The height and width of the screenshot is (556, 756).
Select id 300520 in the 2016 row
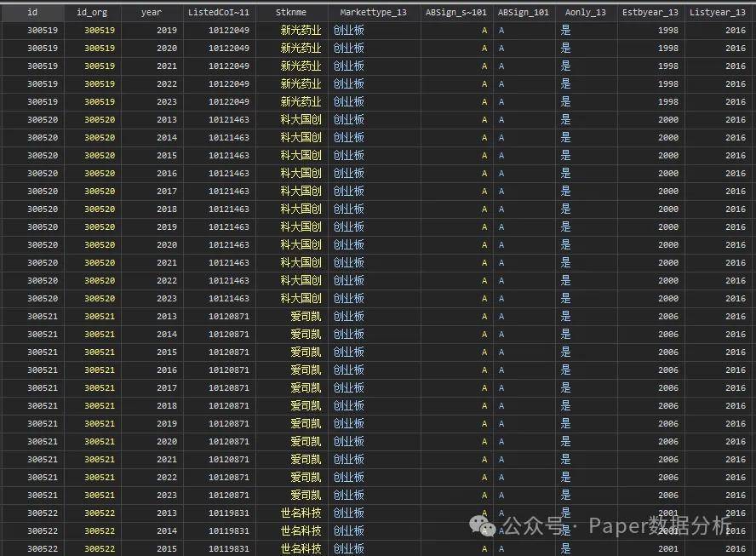43,173
